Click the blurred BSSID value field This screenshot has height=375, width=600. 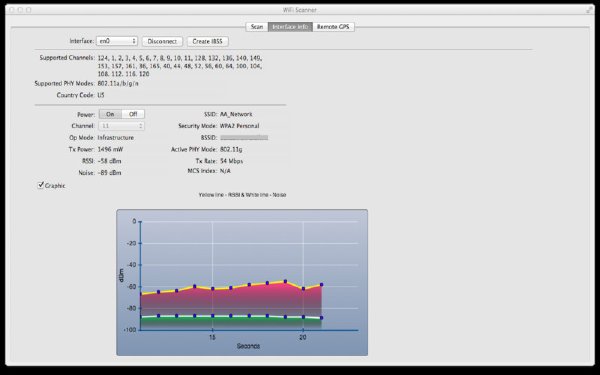pyautogui.click(x=244, y=137)
